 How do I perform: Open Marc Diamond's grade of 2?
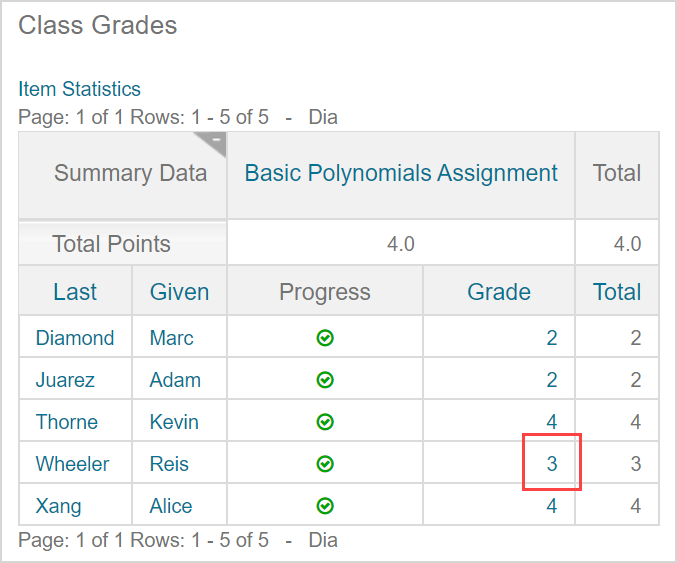(x=552, y=338)
